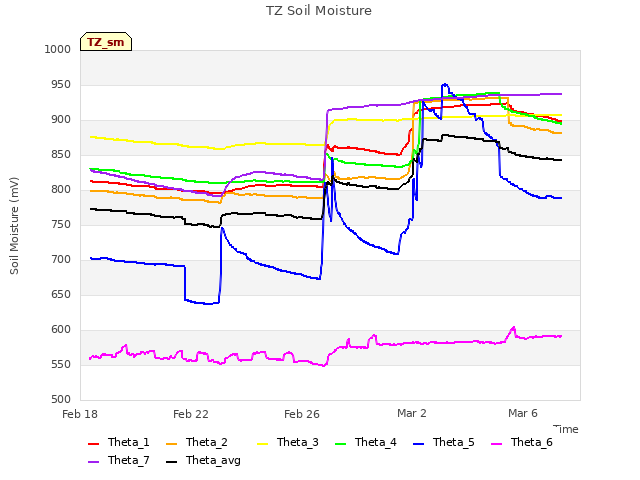640x480 pixels.
Task: Toggle the Theta_2 legend entry
Action: tap(197, 442)
